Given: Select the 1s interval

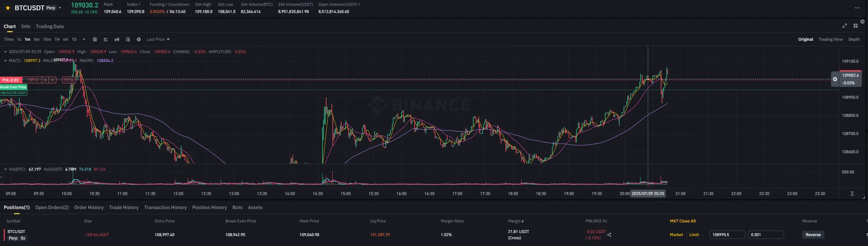Looking at the screenshot, I should [19, 39].
